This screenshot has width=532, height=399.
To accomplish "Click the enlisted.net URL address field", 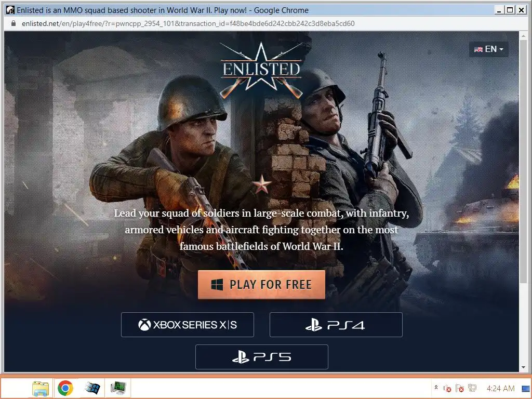I will [188, 23].
